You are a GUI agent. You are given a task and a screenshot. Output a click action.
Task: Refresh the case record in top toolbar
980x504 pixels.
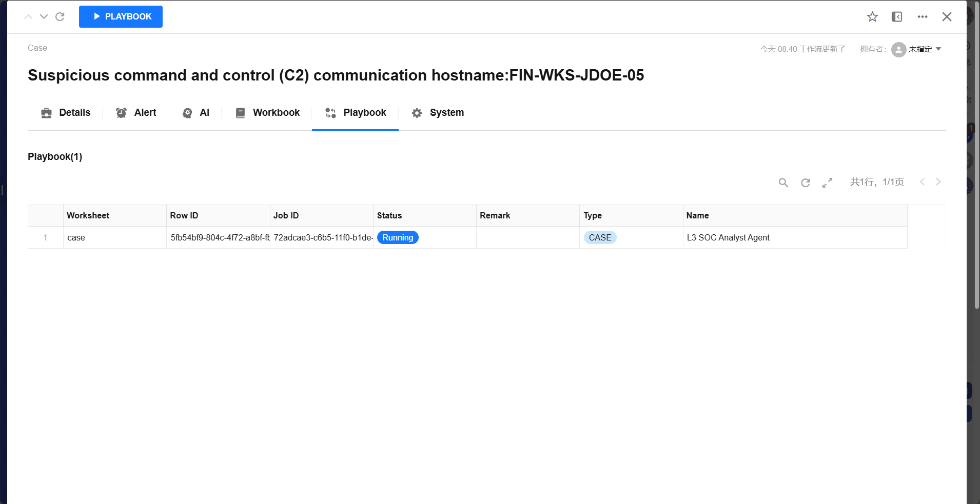pos(60,16)
